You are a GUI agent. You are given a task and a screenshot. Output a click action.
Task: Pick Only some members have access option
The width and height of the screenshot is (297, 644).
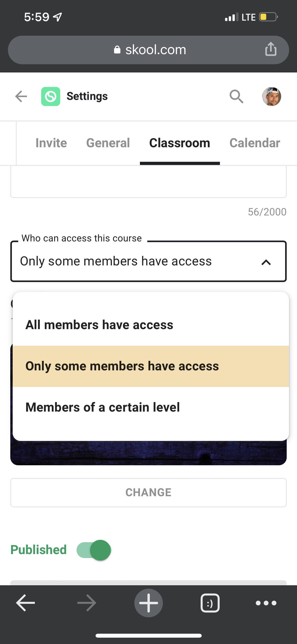pyautogui.click(x=122, y=366)
